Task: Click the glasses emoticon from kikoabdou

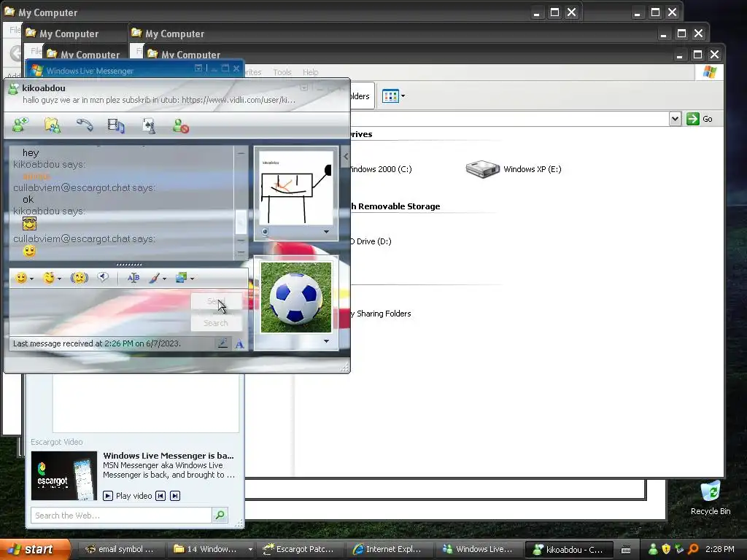Action: (x=29, y=223)
